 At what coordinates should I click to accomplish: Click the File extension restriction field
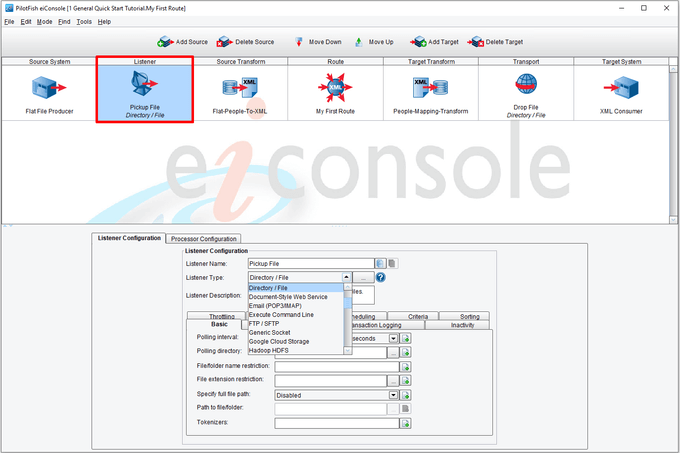pyautogui.click(x=330, y=381)
